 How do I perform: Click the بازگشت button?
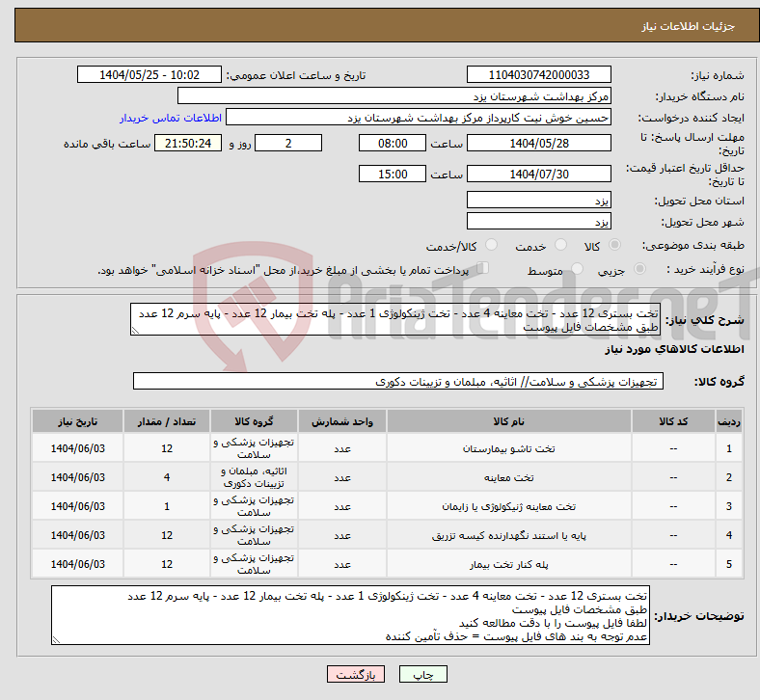(x=356, y=674)
